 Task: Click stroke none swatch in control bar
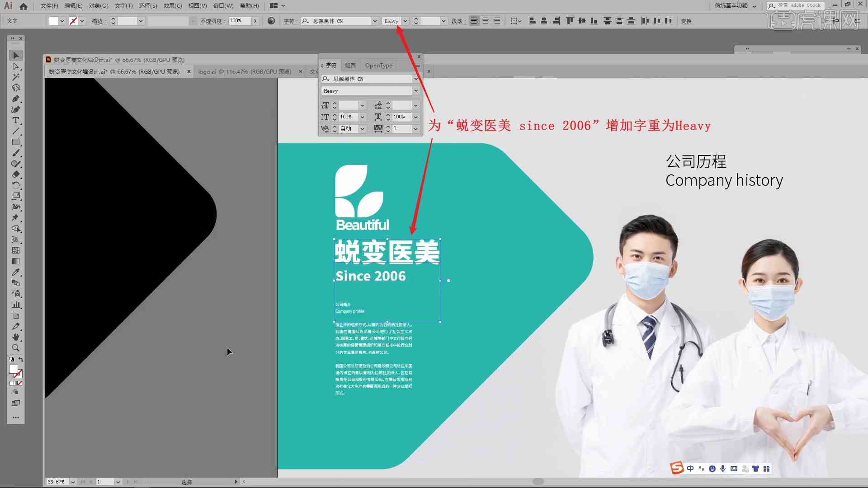click(x=73, y=21)
